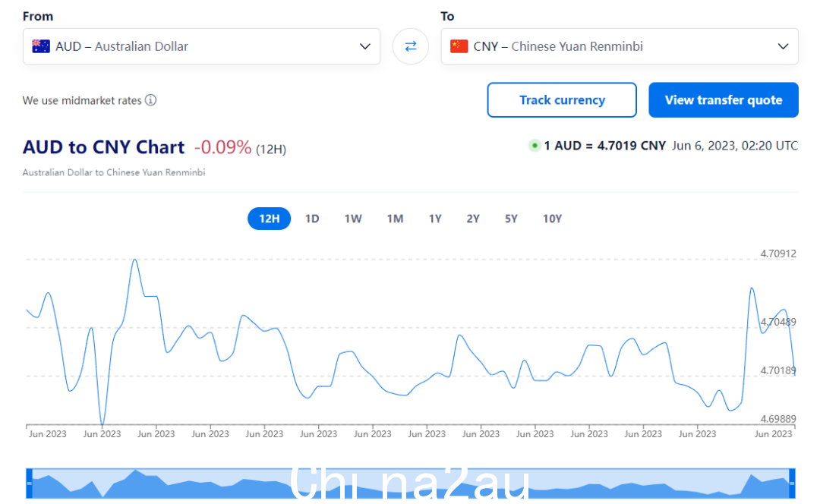Expand the CNY currency dropdown arrow
820x504 pixels.
(783, 46)
